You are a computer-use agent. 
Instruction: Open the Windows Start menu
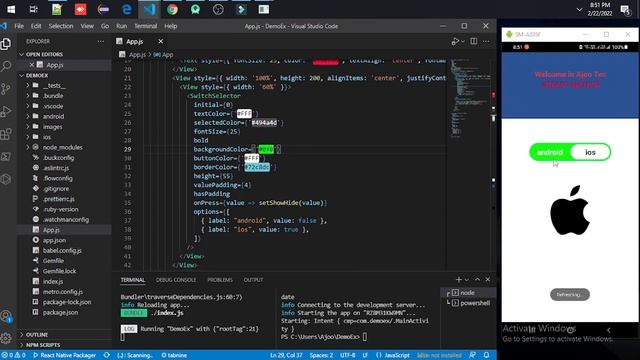(11, 9)
